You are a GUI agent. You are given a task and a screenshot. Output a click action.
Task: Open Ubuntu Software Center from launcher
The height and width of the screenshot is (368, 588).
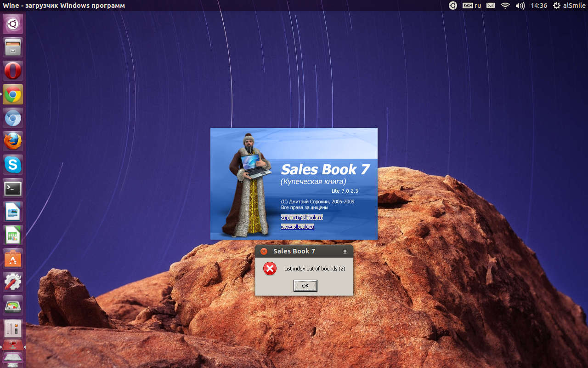click(x=13, y=259)
